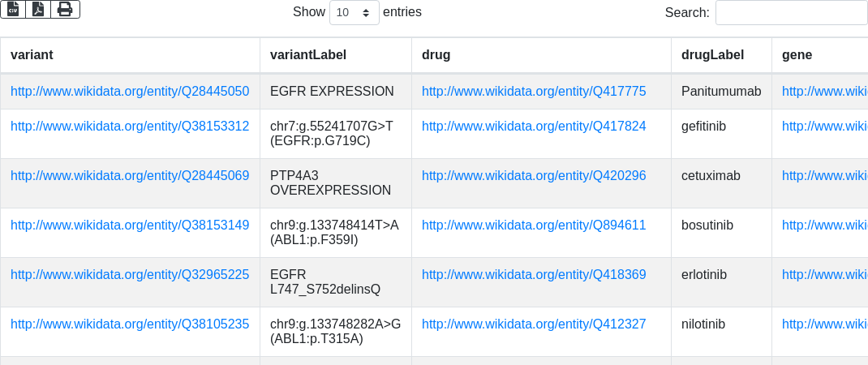
Task: Sort by the gene column header
Action: [x=797, y=55]
